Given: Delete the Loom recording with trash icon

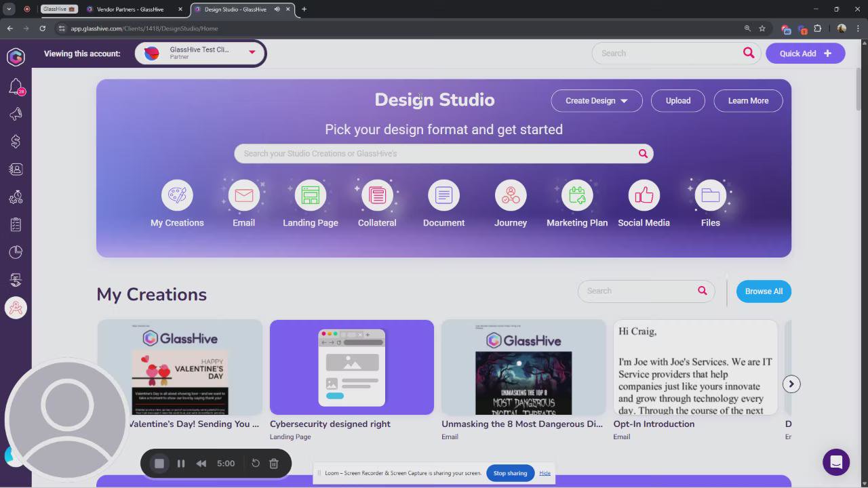Looking at the screenshot, I should pyautogui.click(x=274, y=464).
